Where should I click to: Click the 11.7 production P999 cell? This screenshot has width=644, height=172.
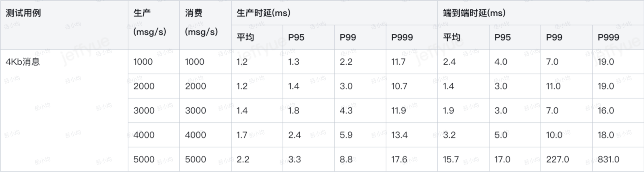tap(398, 62)
